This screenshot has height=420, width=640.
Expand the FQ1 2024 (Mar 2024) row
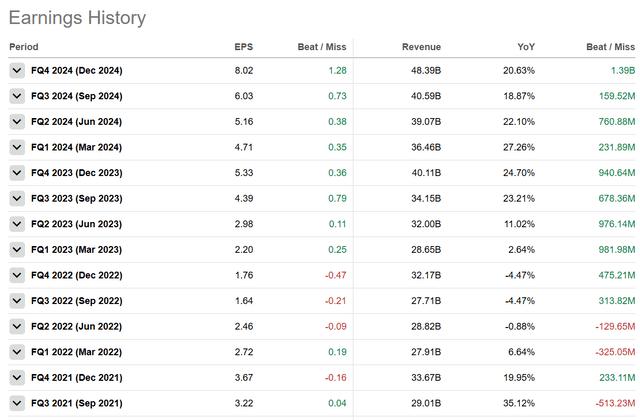(17, 147)
